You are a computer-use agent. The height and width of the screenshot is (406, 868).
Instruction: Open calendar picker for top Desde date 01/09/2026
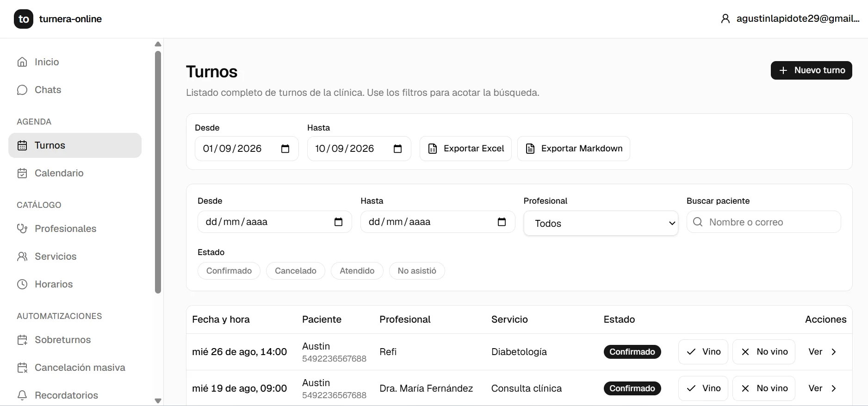tap(285, 149)
